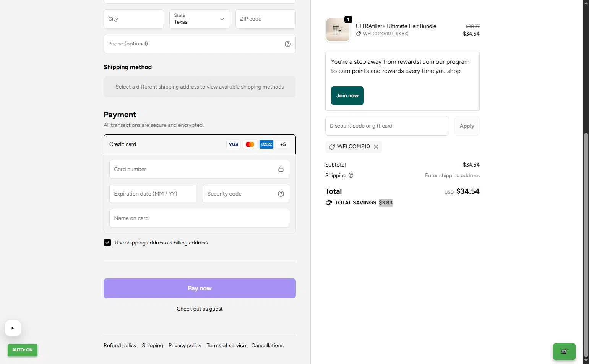Click the Total $34.54 amount
Viewport: 589px width, 364px height.
pyautogui.click(x=468, y=191)
